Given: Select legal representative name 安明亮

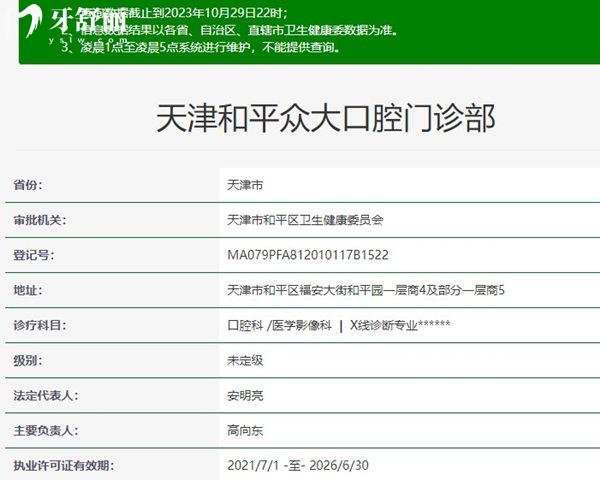Looking at the screenshot, I should point(245,396).
